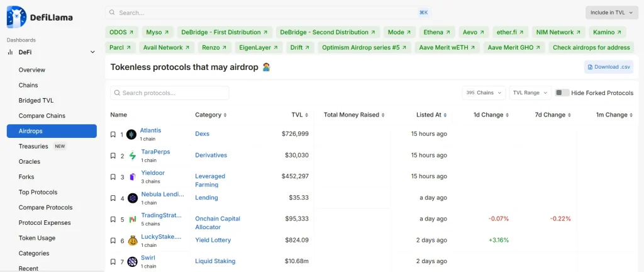Click the top search magnifier icon
644x272 pixels.
pos(112,13)
